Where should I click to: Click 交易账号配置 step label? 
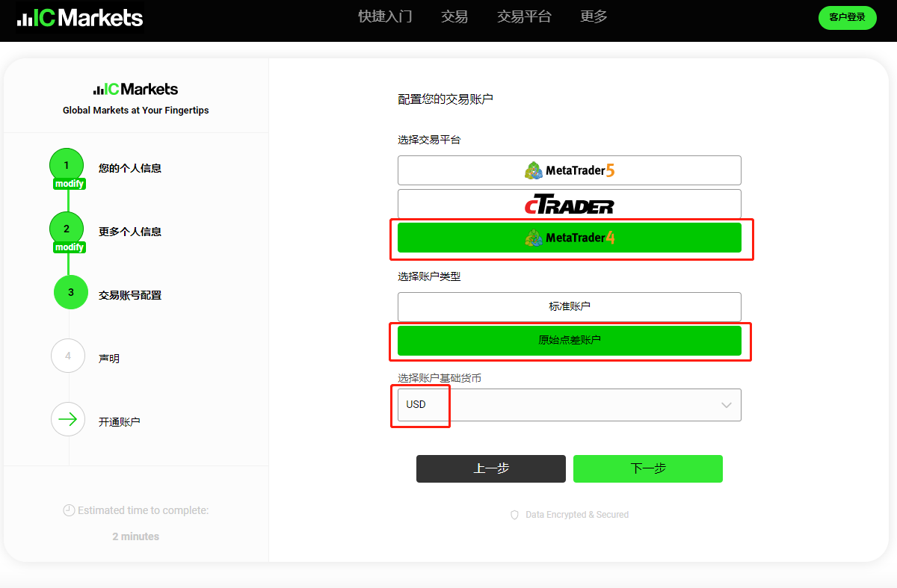(x=130, y=295)
